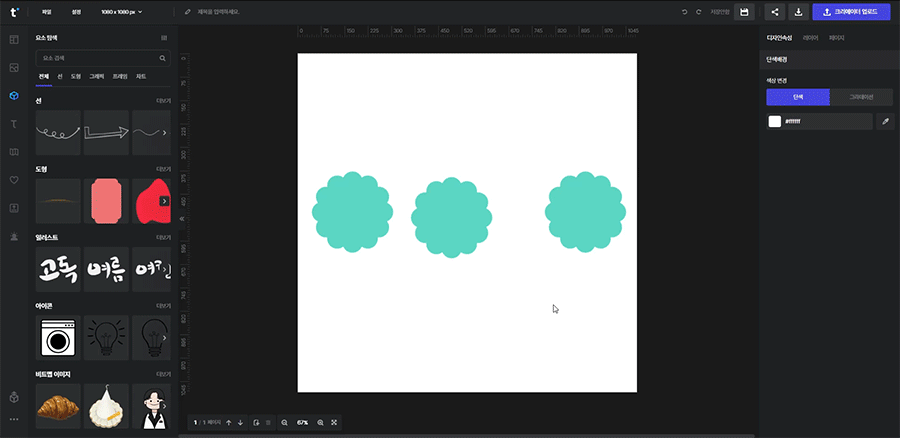900x438 pixels.
Task: Click the fit-to-screen icon in the bottom bar
Action: pyautogui.click(x=334, y=423)
